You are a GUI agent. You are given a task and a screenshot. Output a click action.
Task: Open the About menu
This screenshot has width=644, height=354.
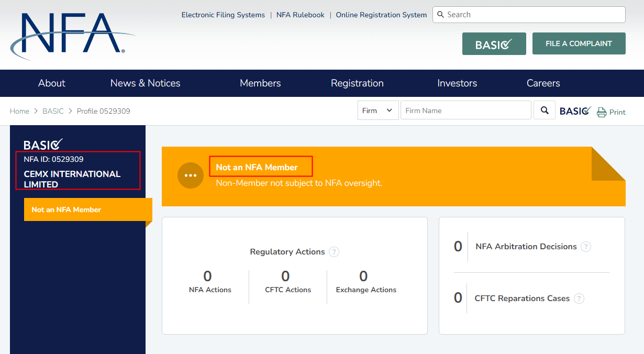pos(52,83)
